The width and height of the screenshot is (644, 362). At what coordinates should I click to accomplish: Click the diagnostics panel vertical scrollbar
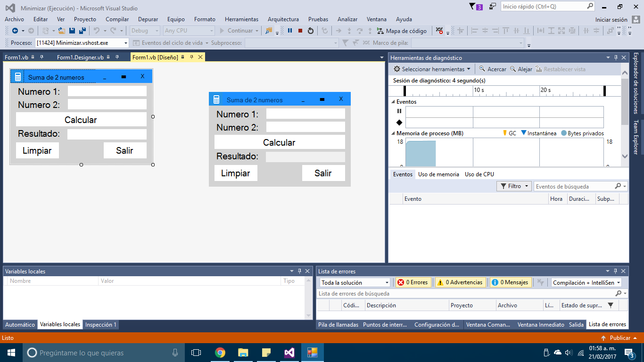(x=625, y=115)
